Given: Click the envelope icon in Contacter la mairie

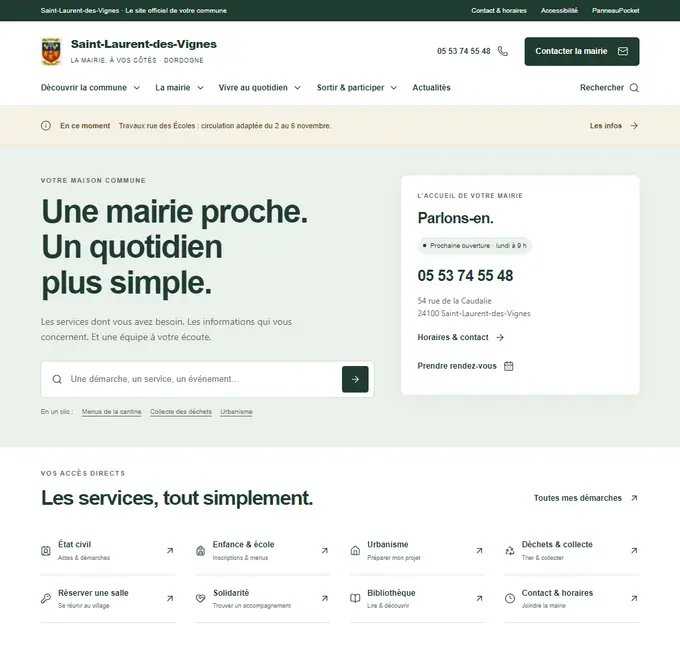Looking at the screenshot, I should pyautogui.click(x=623, y=51).
